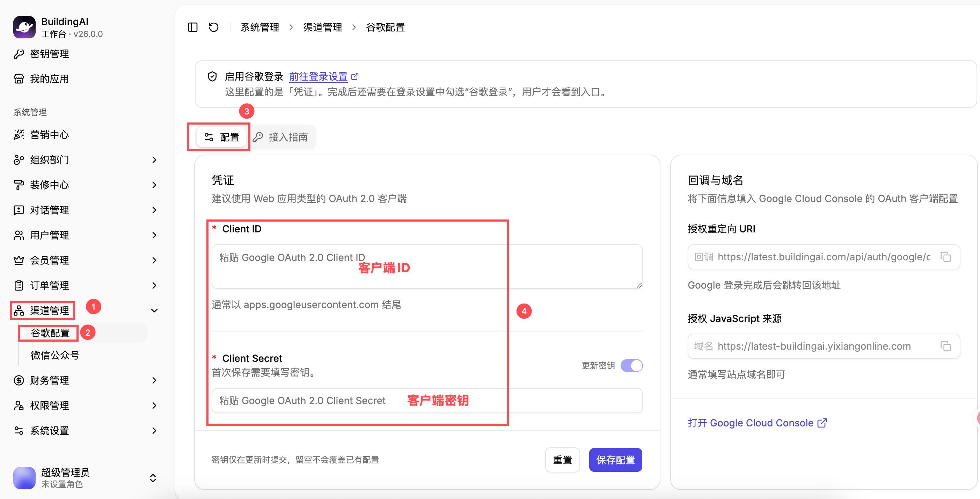980x499 pixels.
Task: Click the chat icon beside 对话管理
Action: click(19, 210)
